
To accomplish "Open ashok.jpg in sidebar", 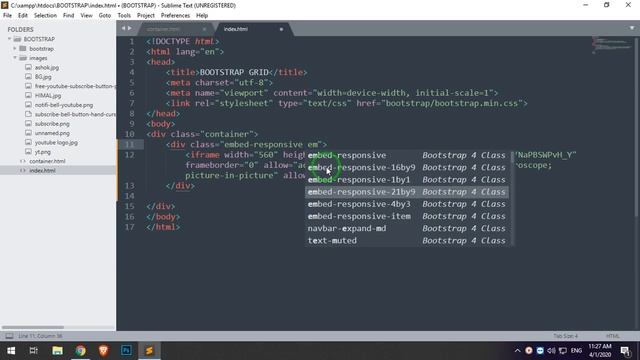I will pyautogui.click(x=47, y=67).
